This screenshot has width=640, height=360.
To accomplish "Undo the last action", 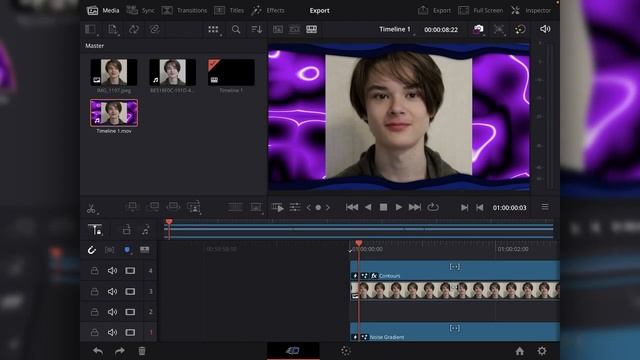I will 98,351.
